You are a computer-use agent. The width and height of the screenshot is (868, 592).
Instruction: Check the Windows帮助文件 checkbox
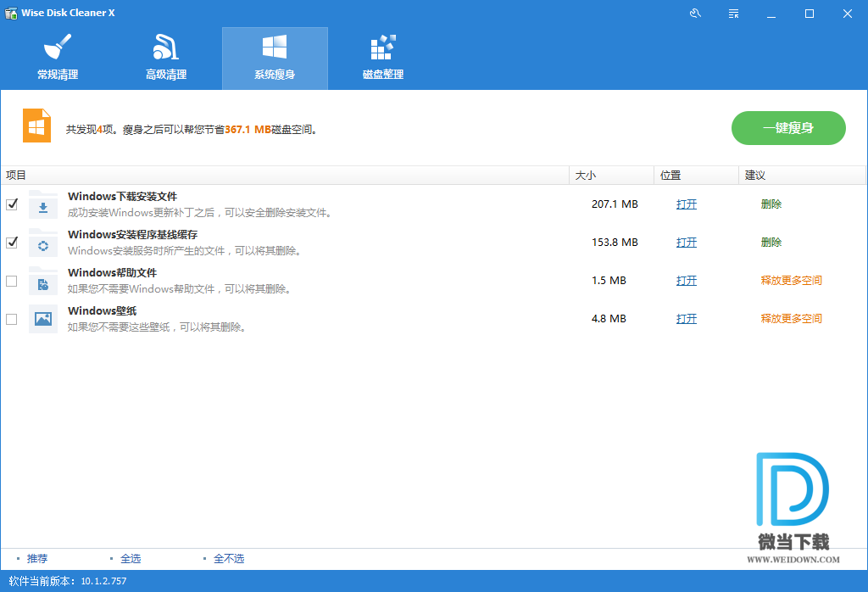point(12,281)
